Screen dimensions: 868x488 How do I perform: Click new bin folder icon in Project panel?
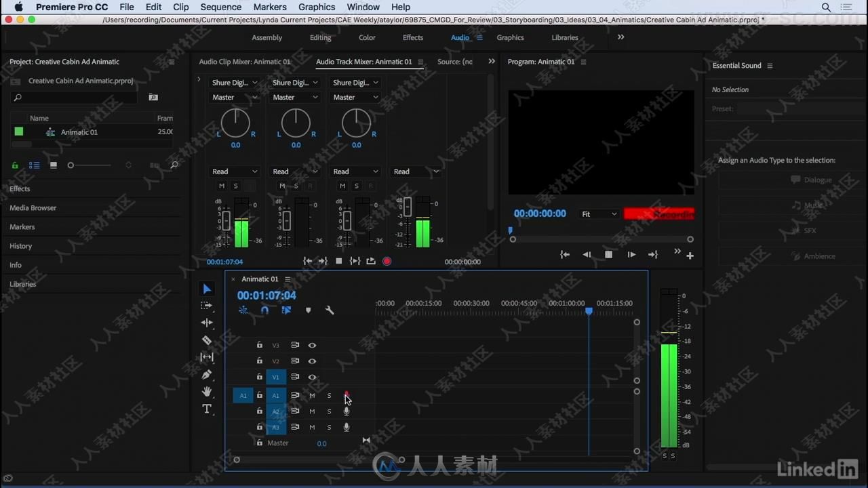(153, 98)
